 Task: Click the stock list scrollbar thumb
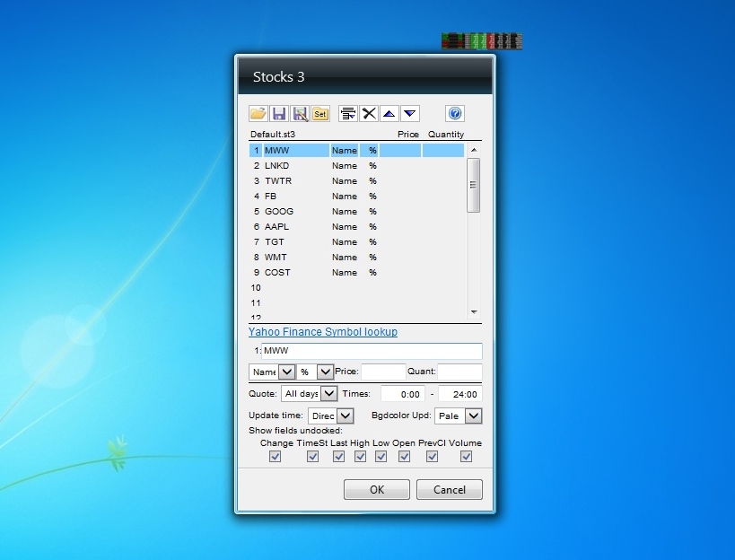(x=474, y=185)
